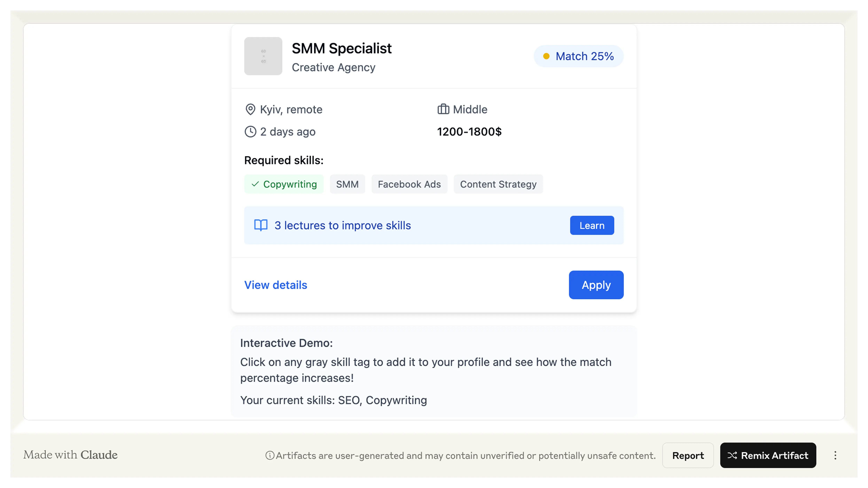This screenshot has width=868, height=488.
Task: Click the info icon near artifacts disclaimer
Action: click(270, 455)
